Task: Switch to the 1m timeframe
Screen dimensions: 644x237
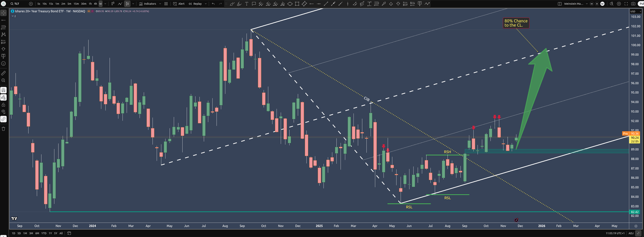Action: [x=57, y=3]
